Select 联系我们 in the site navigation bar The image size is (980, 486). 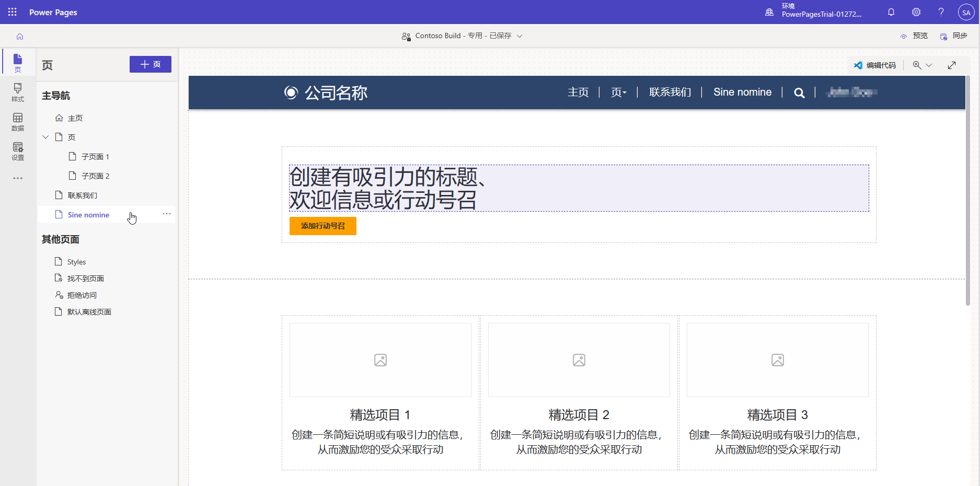(670, 92)
